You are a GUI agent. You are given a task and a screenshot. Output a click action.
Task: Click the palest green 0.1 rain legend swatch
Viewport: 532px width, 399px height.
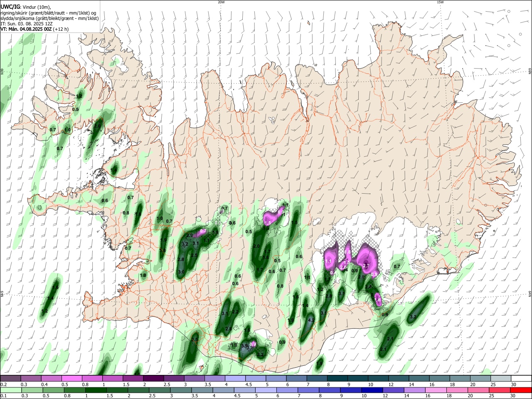(10, 390)
